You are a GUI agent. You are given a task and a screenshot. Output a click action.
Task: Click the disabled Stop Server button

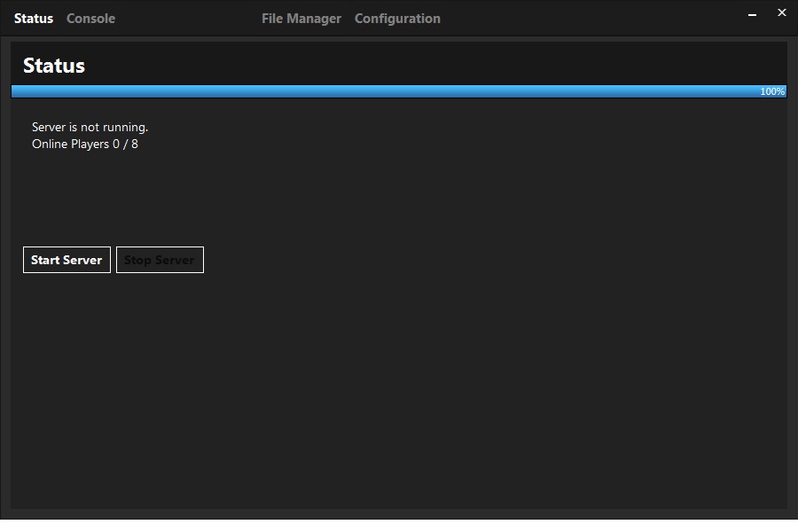[160, 260]
